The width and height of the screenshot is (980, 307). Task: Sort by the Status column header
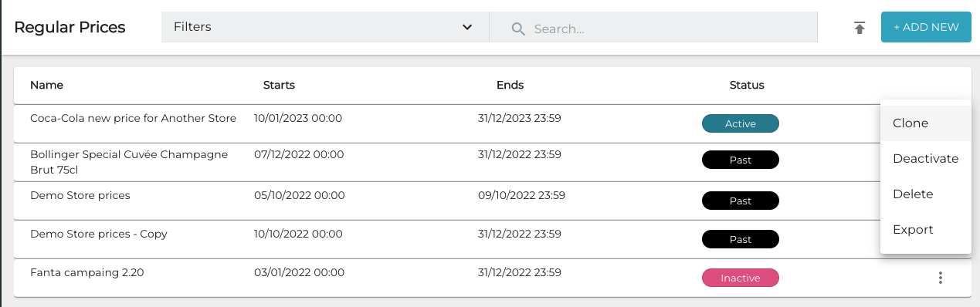point(747,85)
